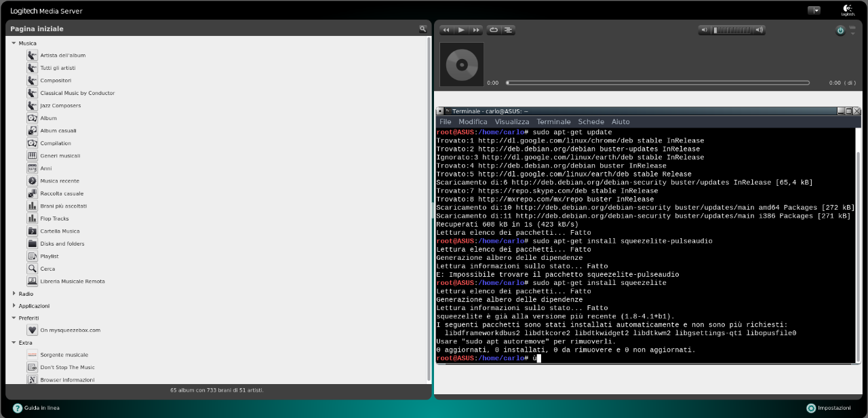Click the Pagina iniziale header title
The image size is (868, 418).
coord(37,28)
